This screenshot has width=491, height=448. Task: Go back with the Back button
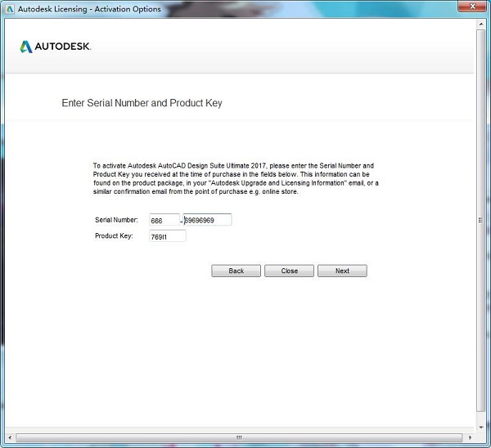(x=236, y=271)
